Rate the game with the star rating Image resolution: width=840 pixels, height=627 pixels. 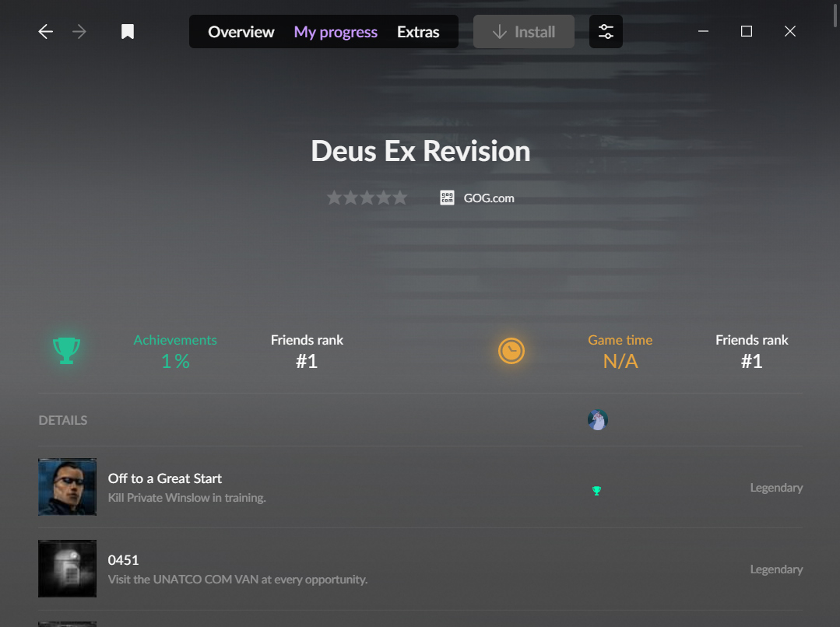367,198
